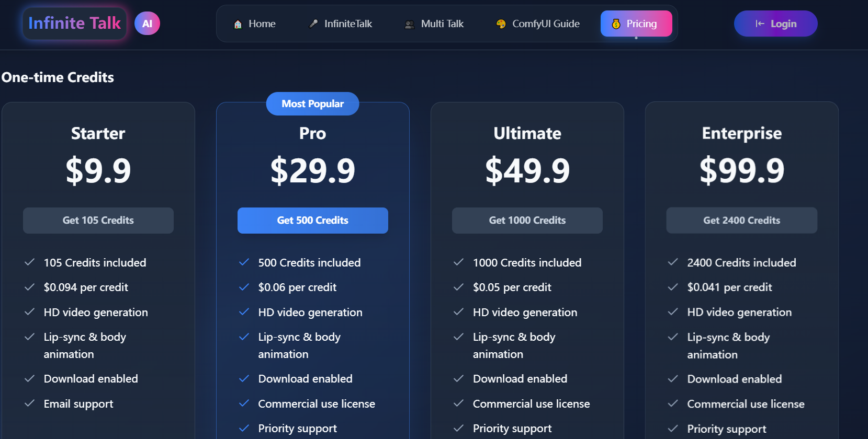Click the Ultimate $49.9 price heading

tap(527, 170)
